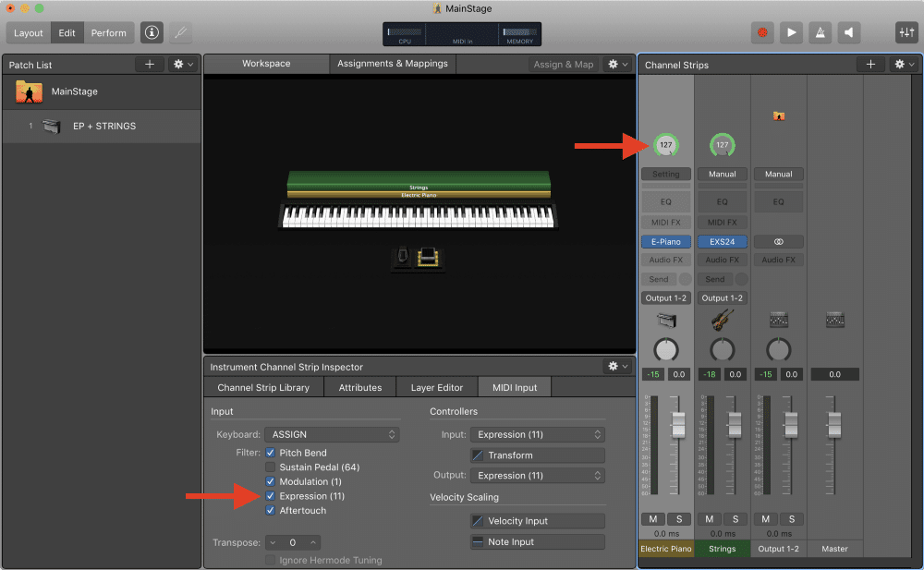Click MIDI FX slot on Electric Piano
Viewport: 924px width, 570px height.
[x=666, y=223]
